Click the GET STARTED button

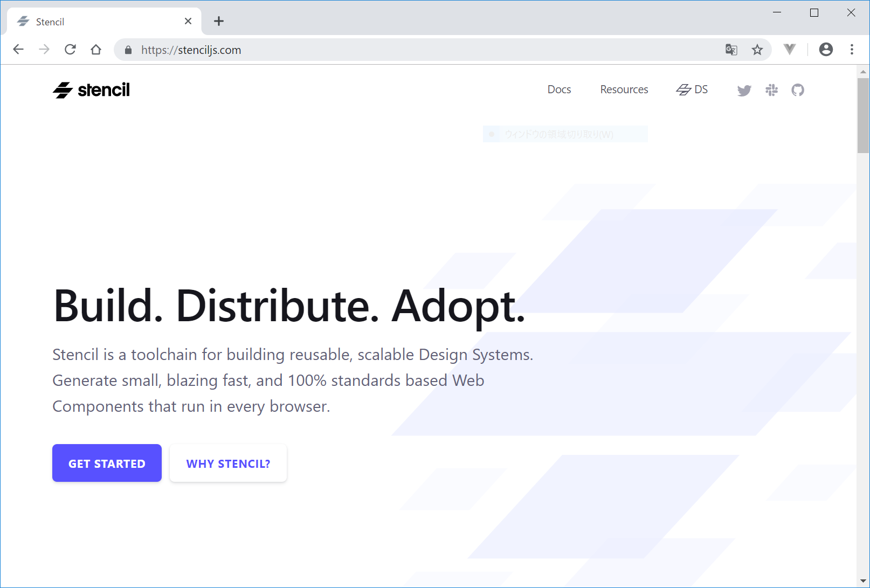(x=107, y=463)
